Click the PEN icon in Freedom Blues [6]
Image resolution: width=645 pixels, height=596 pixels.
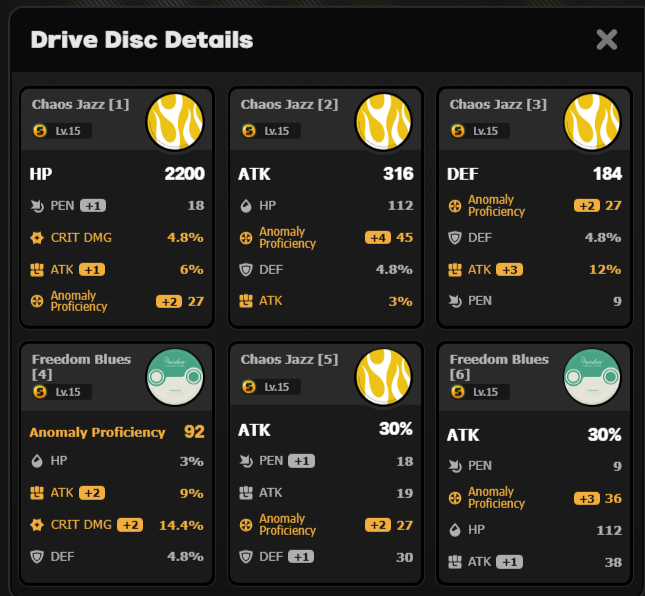455,466
